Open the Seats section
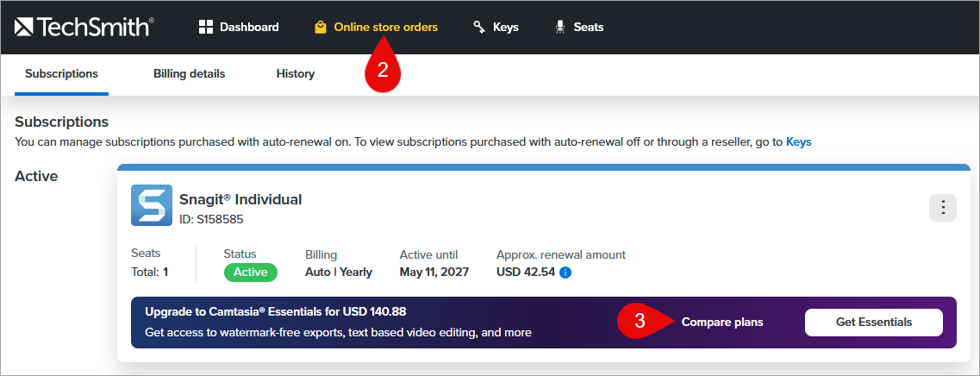 [x=578, y=27]
